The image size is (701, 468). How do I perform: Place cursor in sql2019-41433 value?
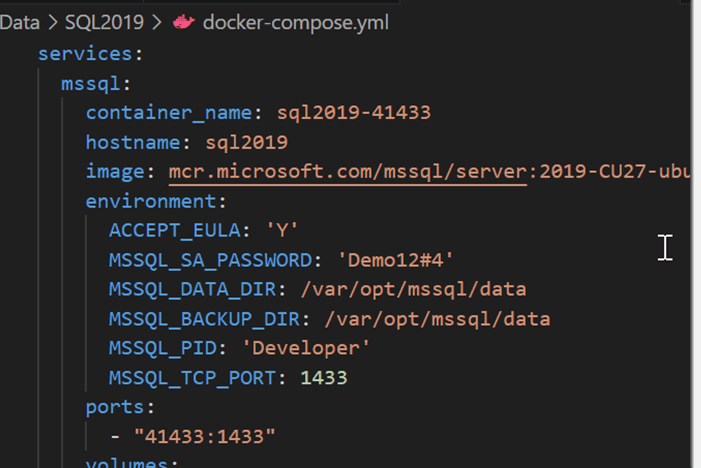click(354, 112)
